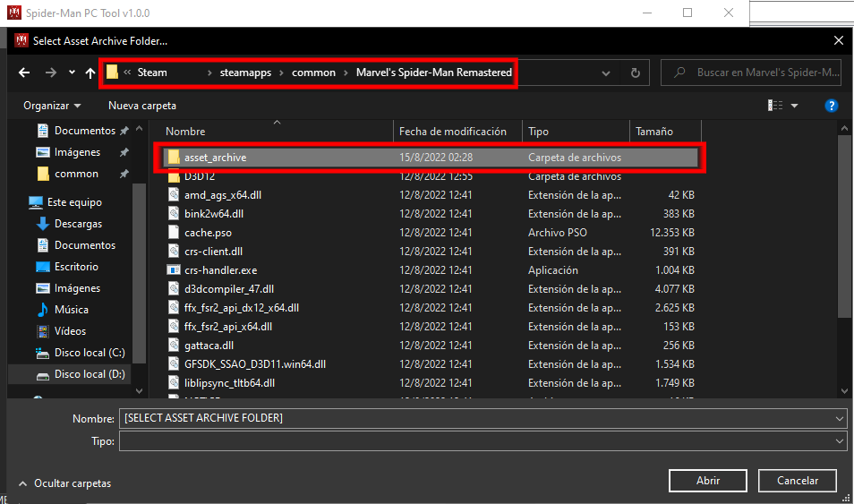The width and height of the screenshot is (854, 504).
Task: Expand the address bar history dropdown
Action: pyautogui.click(x=606, y=73)
